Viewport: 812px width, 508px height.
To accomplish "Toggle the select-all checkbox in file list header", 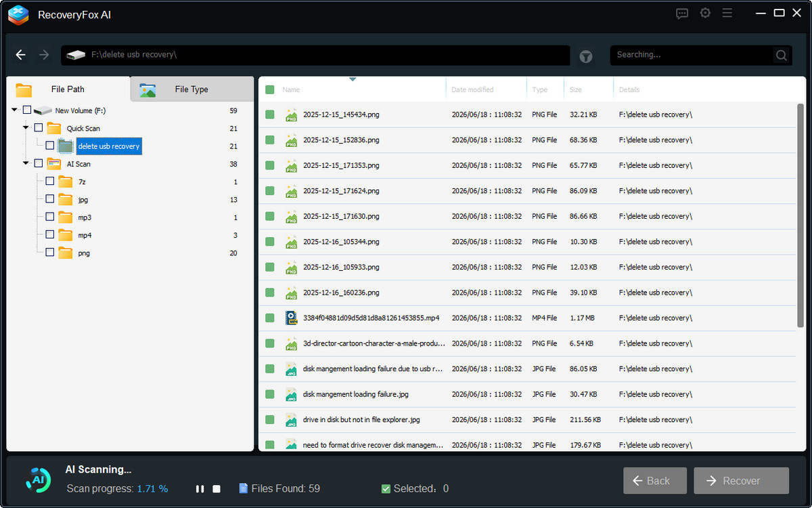I will 270,89.
